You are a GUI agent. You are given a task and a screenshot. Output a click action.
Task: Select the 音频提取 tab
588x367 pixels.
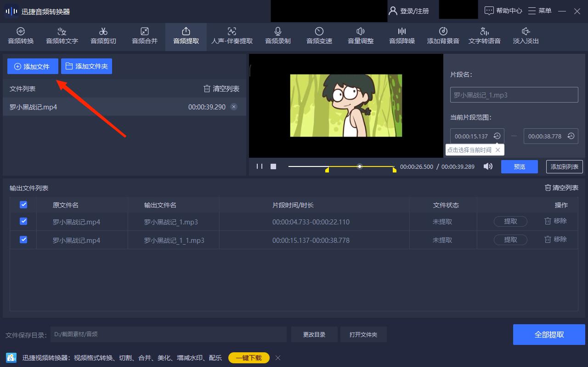(186, 36)
